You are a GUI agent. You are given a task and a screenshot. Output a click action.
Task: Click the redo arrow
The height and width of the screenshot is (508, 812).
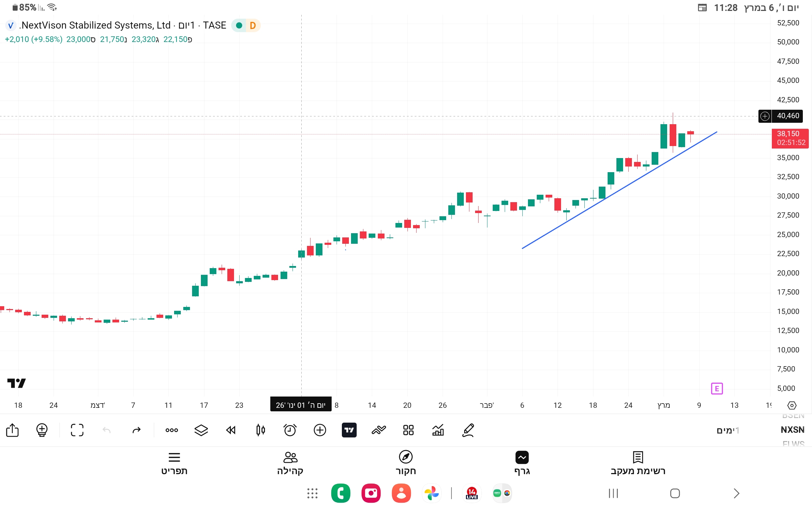pyautogui.click(x=136, y=430)
